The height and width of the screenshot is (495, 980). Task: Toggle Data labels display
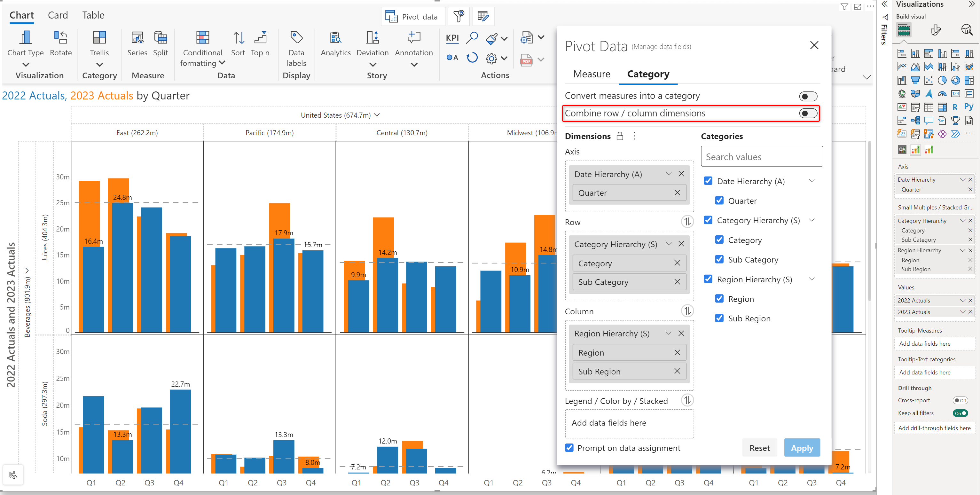pos(296,48)
